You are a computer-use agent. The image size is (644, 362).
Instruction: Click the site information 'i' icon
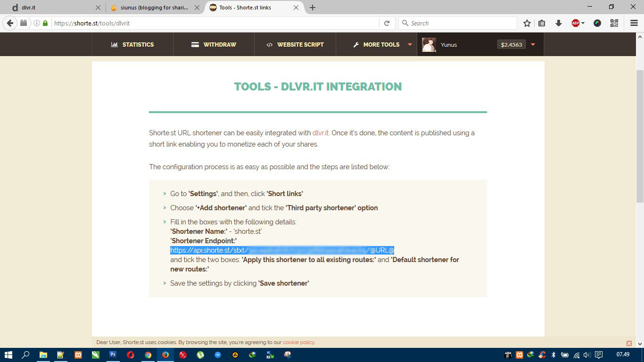[37, 23]
